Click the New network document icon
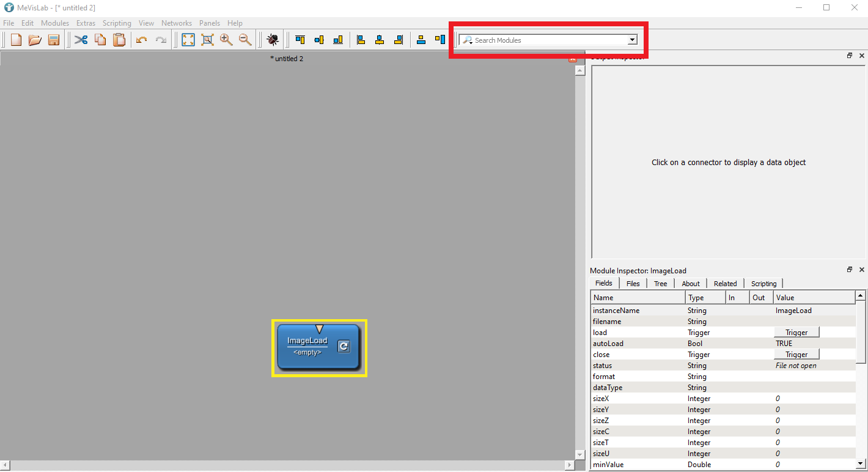Screen dimensions: 868x472 pos(17,40)
